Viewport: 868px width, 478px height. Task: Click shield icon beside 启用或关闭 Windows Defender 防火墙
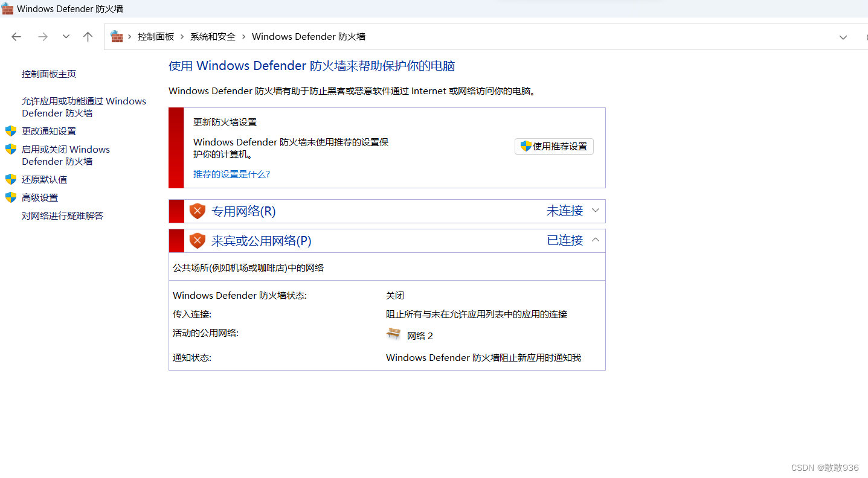[11, 149]
